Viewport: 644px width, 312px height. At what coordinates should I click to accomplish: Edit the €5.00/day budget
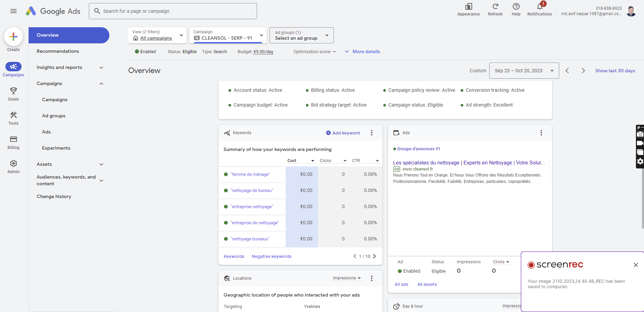(x=263, y=52)
